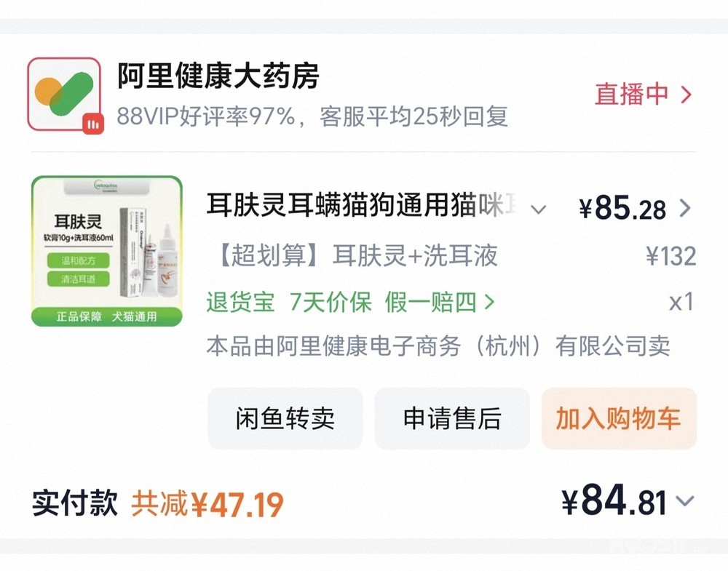
Task: Open the 退货宝 service tag
Action: (240, 302)
